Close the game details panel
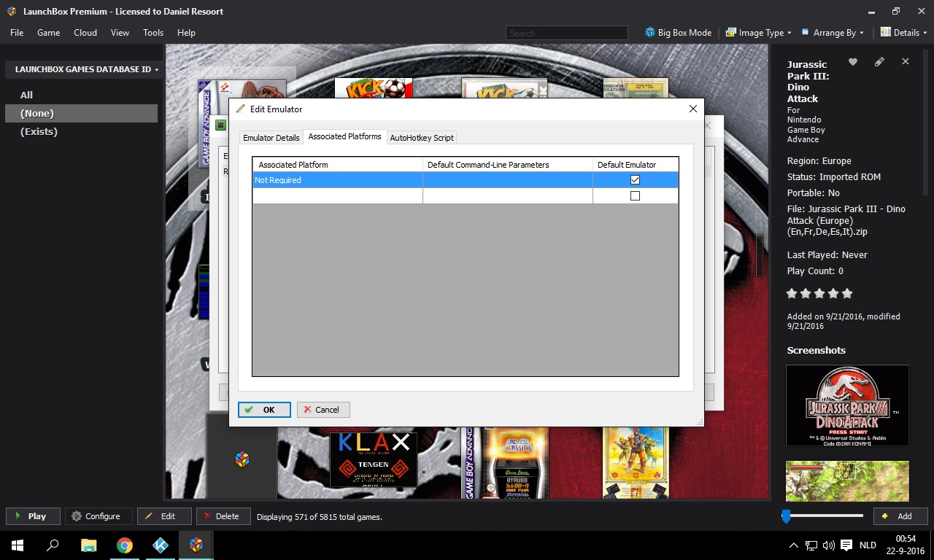Image resolution: width=934 pixels, height=560 pixels. 906,62
